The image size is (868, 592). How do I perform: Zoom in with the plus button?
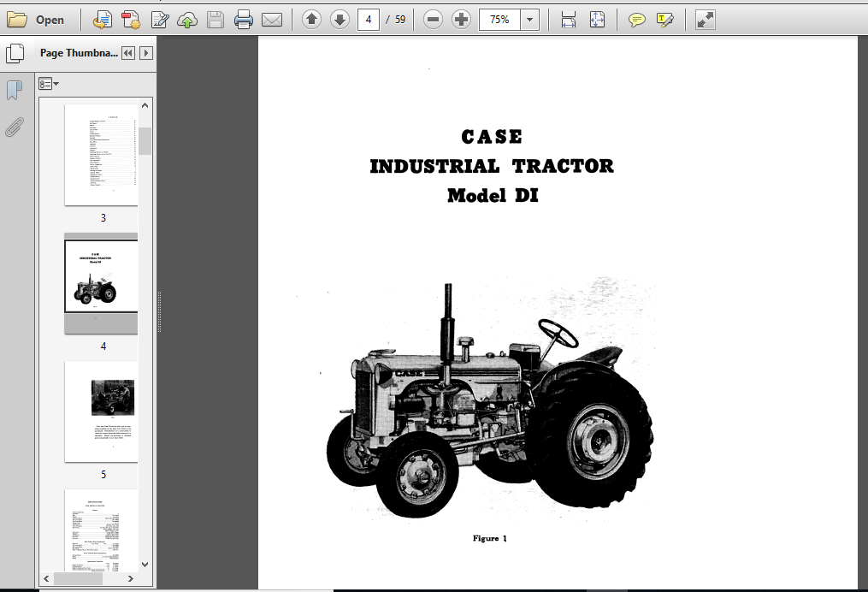coord(461,20)
